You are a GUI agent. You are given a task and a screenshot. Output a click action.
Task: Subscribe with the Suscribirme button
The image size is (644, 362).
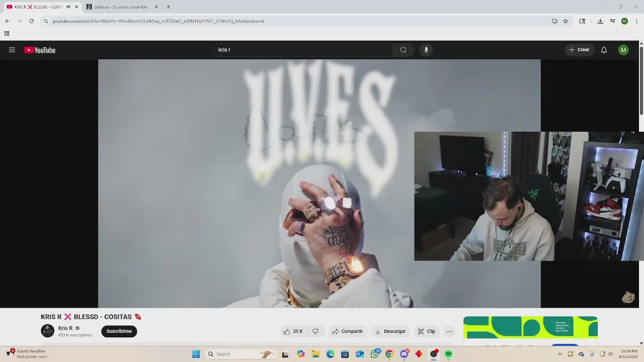tap(119, 331)
